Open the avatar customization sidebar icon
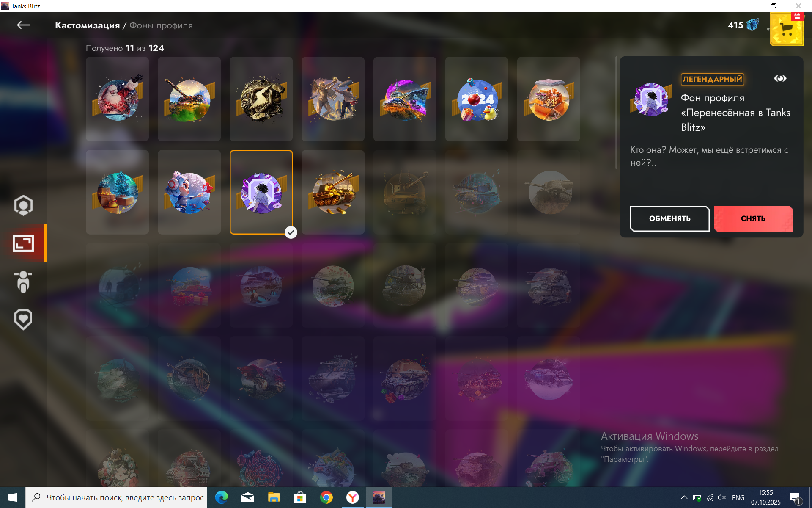 [x=23, y=205]
